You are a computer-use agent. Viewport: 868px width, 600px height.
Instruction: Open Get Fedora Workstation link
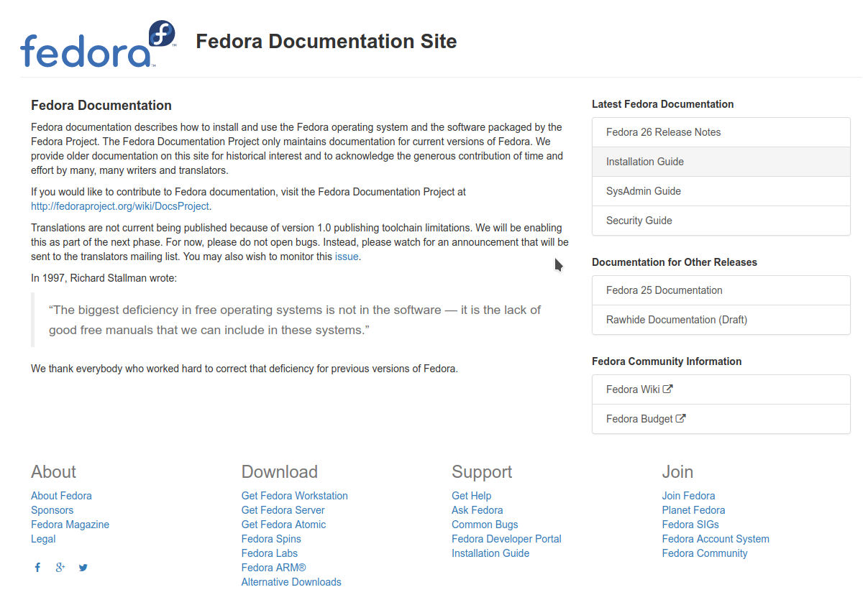[x=295, y=496]
